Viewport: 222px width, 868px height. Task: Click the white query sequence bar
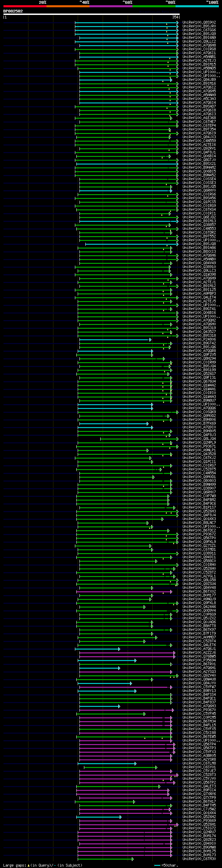(x=91, y=14)
